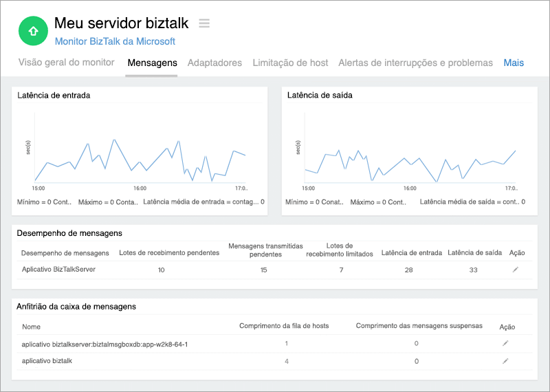The width and height of the screenshot is (550, 392).
Task: Click Latência de saída table column header
Action: click(474, 252)
